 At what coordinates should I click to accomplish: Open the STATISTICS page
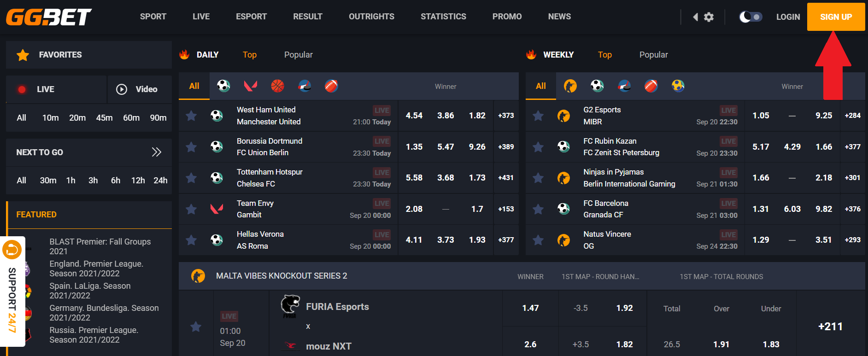click(443, 17)
